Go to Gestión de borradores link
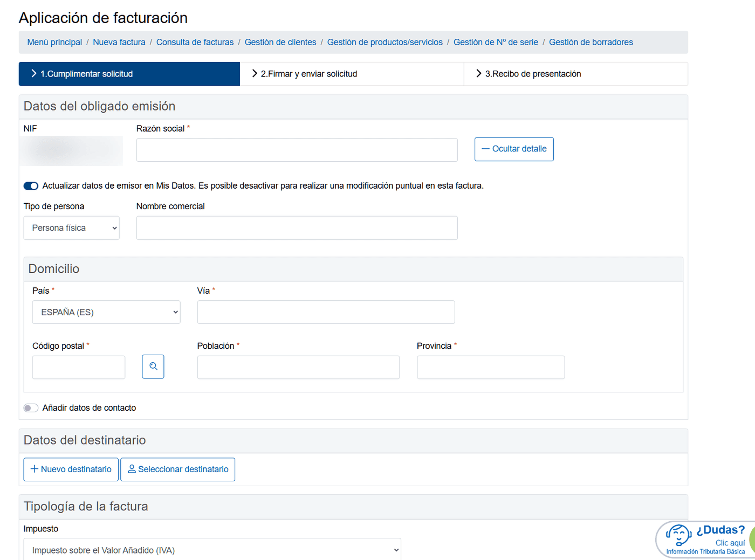Image resolution: width=755 pixels, height=560 pixels. tap(591, 42)
